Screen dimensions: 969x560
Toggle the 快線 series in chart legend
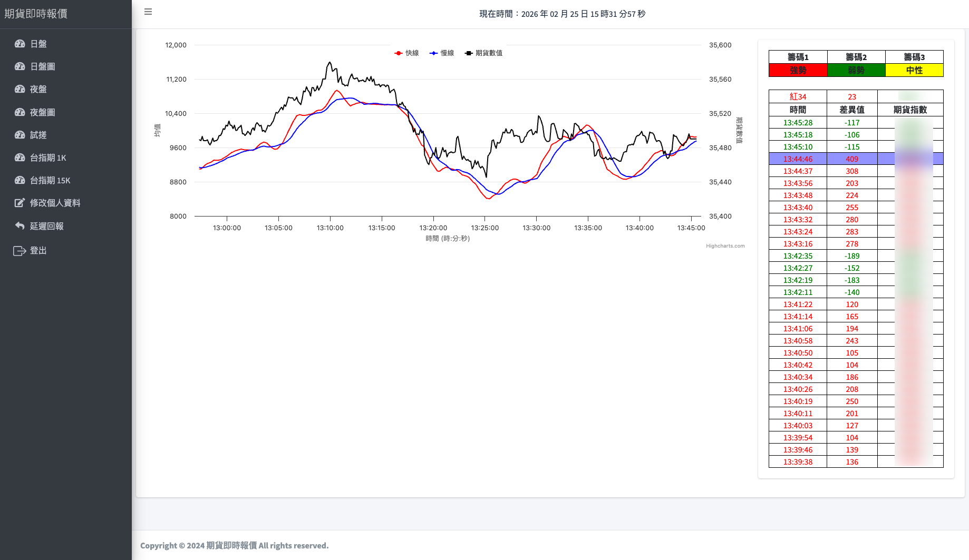[x=406, y=53]
